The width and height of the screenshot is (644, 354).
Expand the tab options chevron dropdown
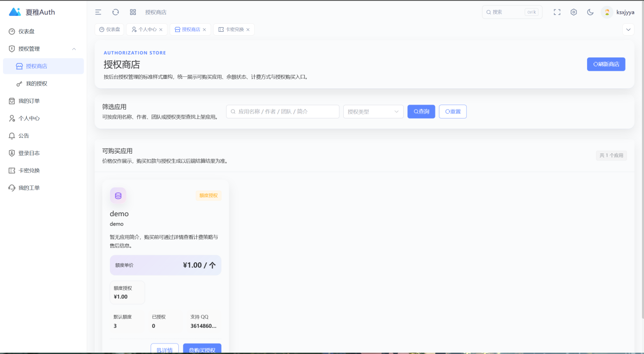coord(628,30)
